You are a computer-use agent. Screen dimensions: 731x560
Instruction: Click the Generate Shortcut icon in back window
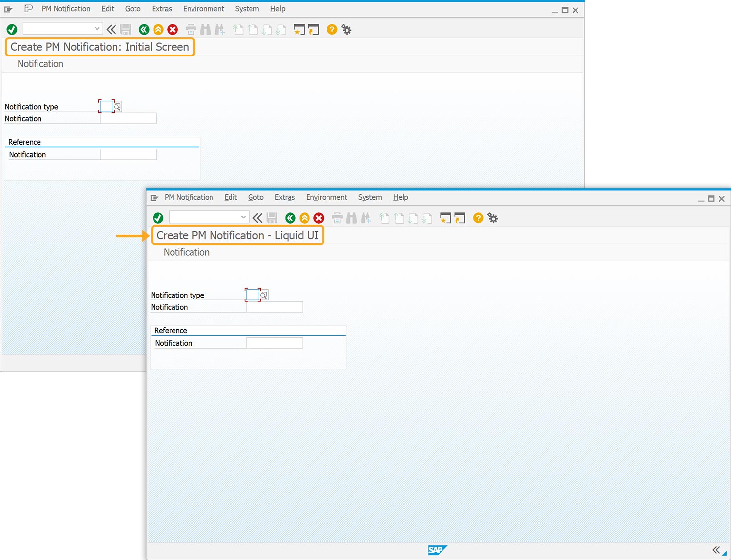[x=313, y=30]
